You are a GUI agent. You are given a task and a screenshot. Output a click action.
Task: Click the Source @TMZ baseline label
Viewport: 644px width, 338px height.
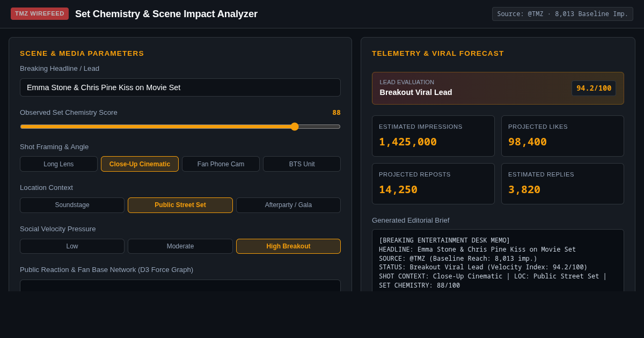[x=562, y=14]
